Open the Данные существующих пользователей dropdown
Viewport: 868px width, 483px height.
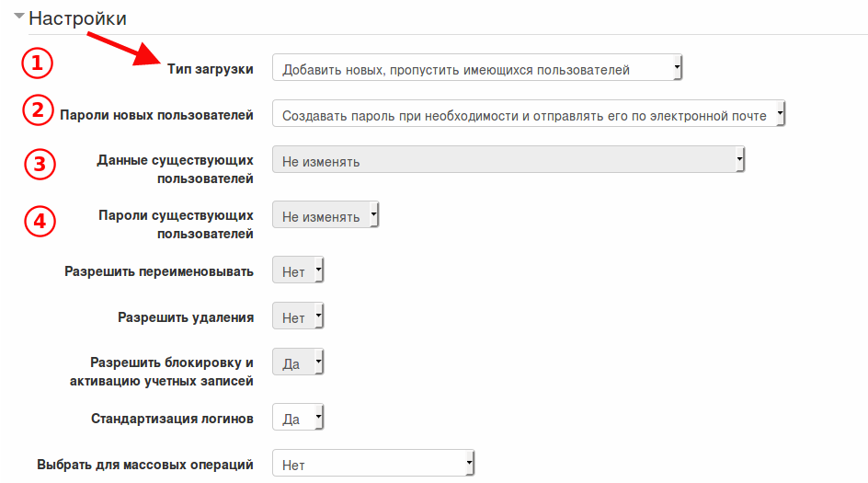pos(508,159)
